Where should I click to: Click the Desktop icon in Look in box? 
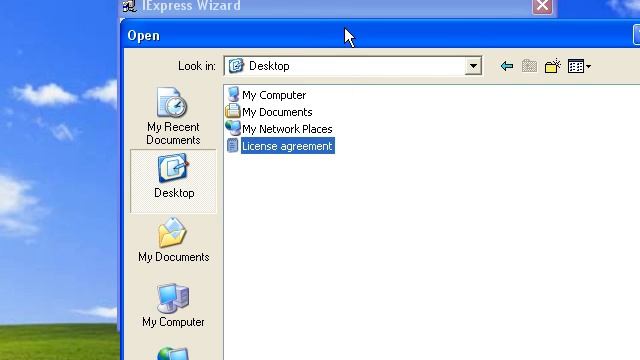236,66
